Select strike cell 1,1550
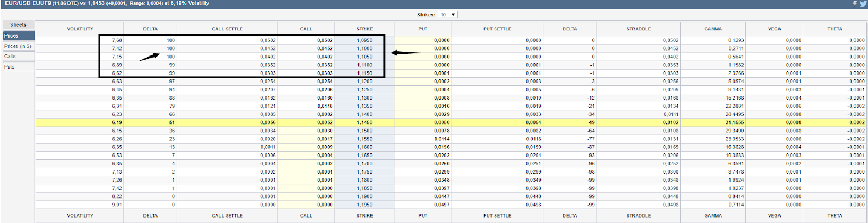868x223 pixels. pyautogui.click(x=364, y=139)
